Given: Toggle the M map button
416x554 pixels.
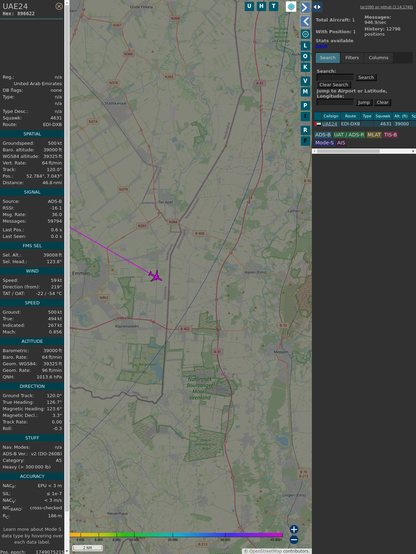Looking at the screenshot, I should pos(305,92).
